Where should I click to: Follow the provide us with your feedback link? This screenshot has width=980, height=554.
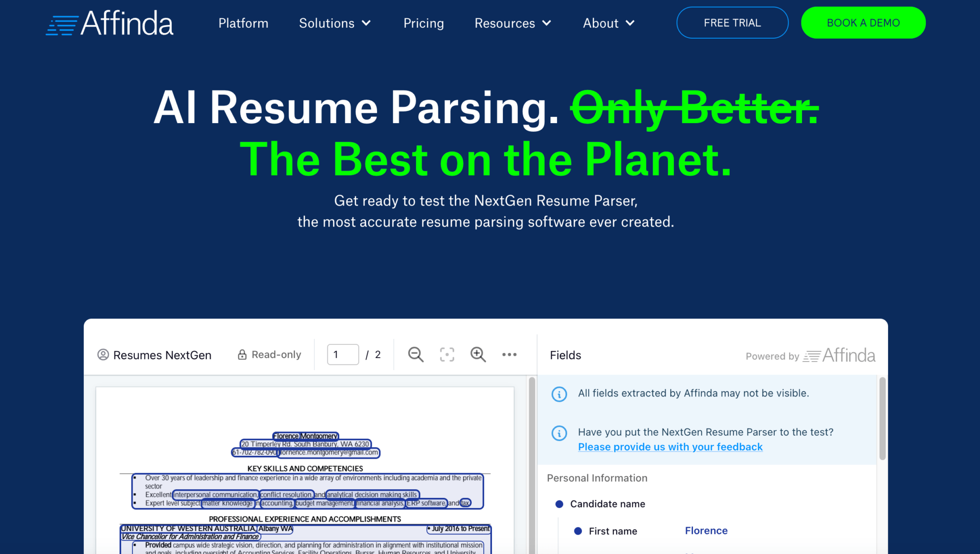point(670,447)
